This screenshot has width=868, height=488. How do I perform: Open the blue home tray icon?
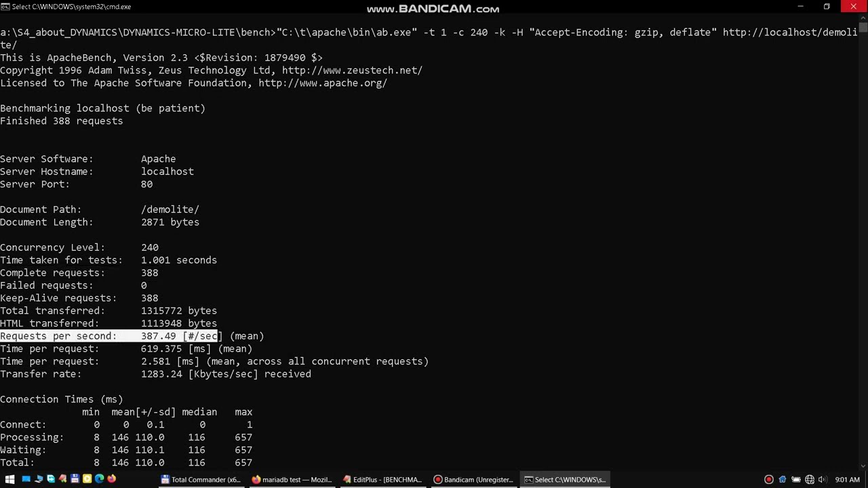pos(782,479)
